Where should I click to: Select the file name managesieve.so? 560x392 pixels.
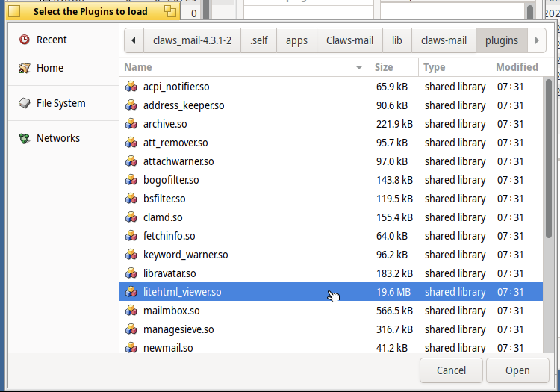(178, 329)
